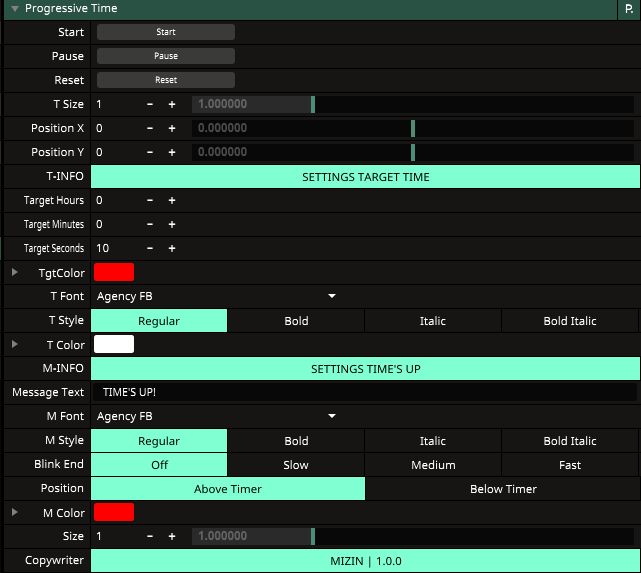
Task: Increase message Size with plus
Action: click(172, 536)
